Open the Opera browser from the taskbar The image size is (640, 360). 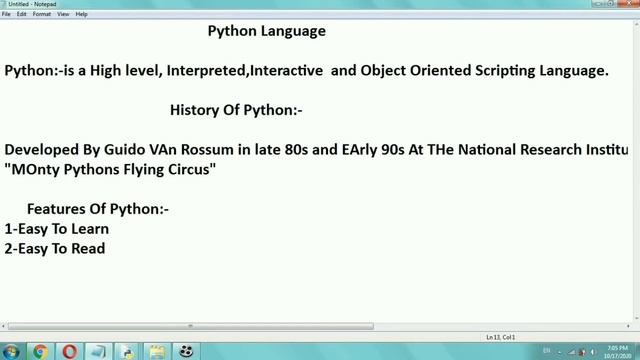pyautogui.click(x=69, y=351)
